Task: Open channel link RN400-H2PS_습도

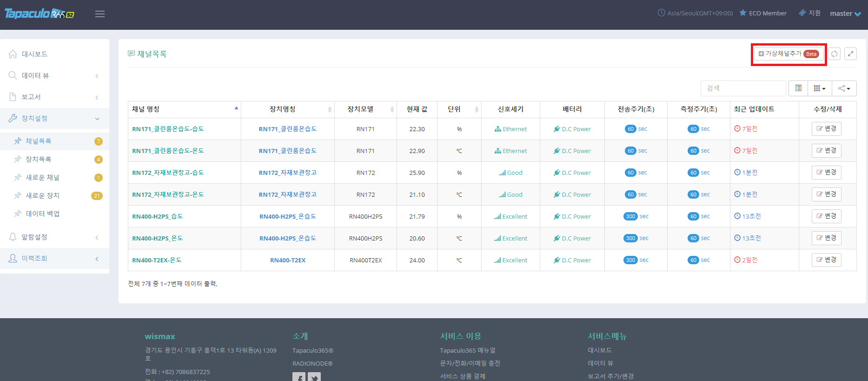Action: [x=158, y=216]
